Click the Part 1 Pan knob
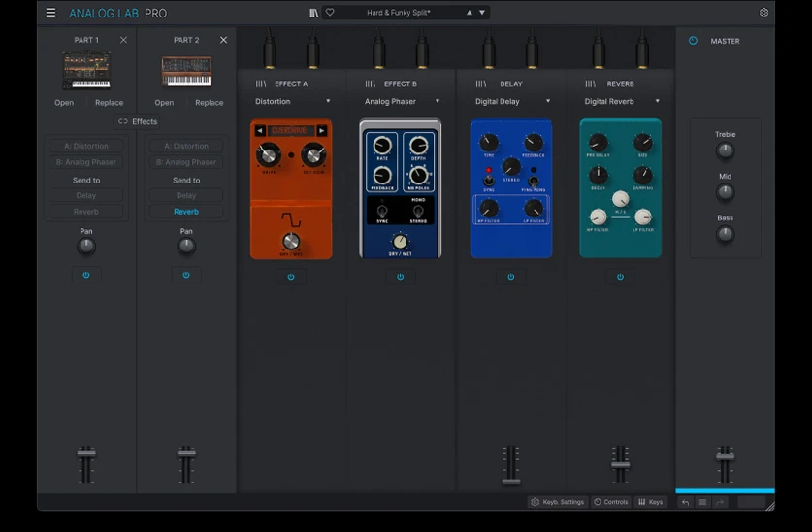 tap(86, 247)
